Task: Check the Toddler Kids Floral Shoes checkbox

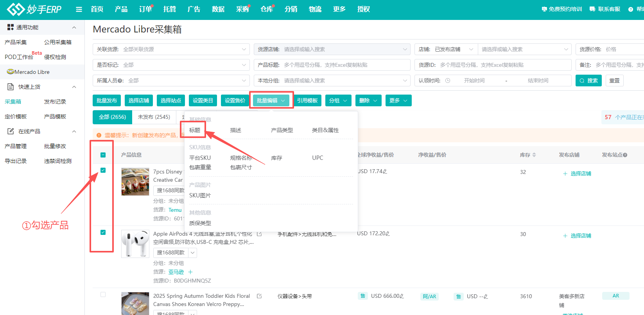Action: (x=103, y=295)
